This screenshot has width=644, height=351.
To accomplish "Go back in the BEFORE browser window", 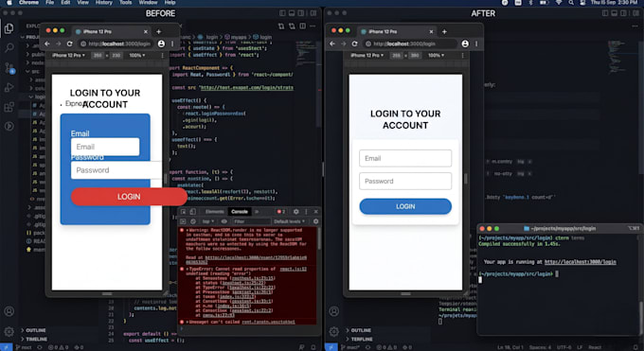I will 47,44.
